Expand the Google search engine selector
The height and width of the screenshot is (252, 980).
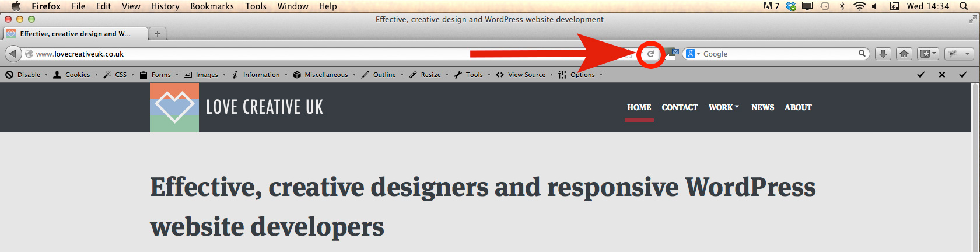693,54
